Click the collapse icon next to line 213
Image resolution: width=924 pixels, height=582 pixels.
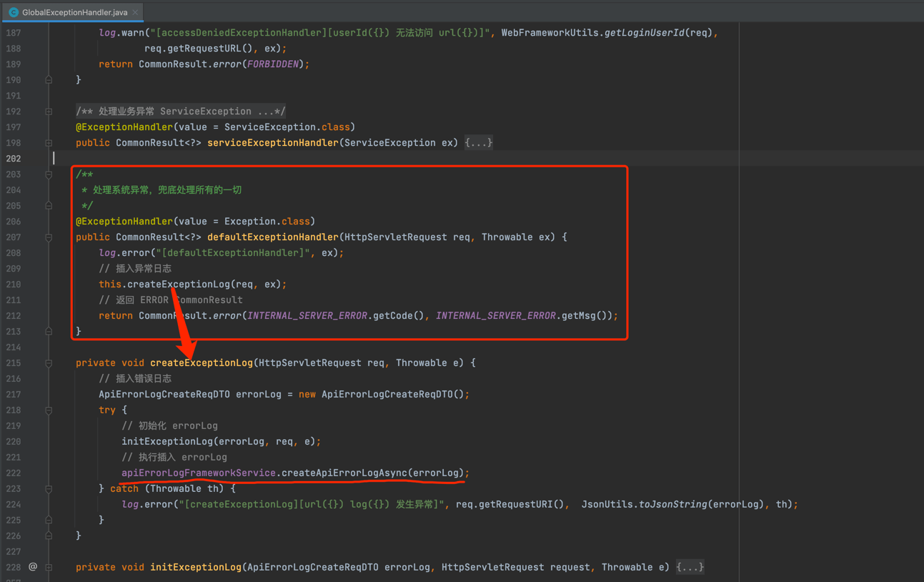[49, 331]
